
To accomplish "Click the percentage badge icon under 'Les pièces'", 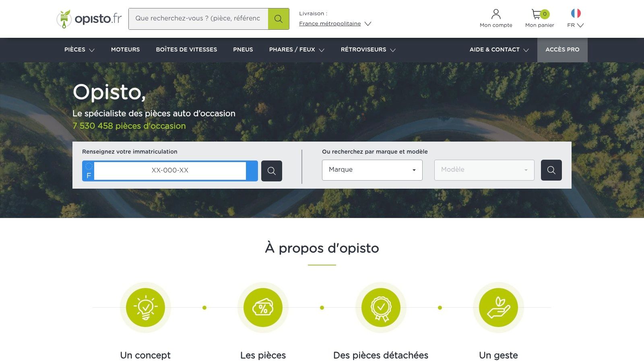I will (262, 307).
